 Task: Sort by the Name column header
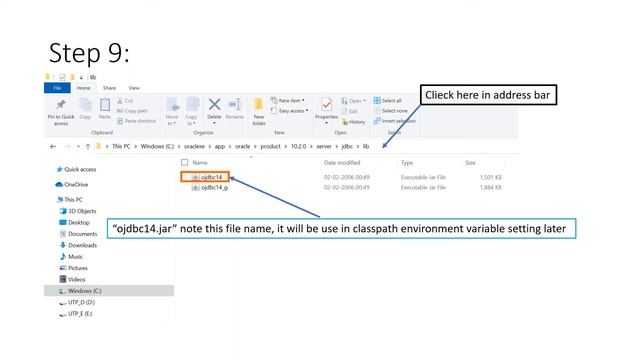[200, 162]
